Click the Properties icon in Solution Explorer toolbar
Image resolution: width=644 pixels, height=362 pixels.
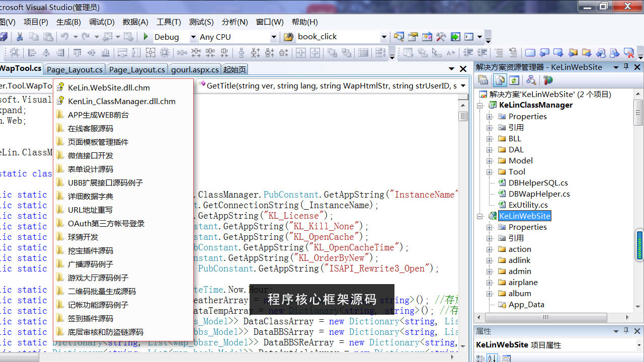(483, 80)
